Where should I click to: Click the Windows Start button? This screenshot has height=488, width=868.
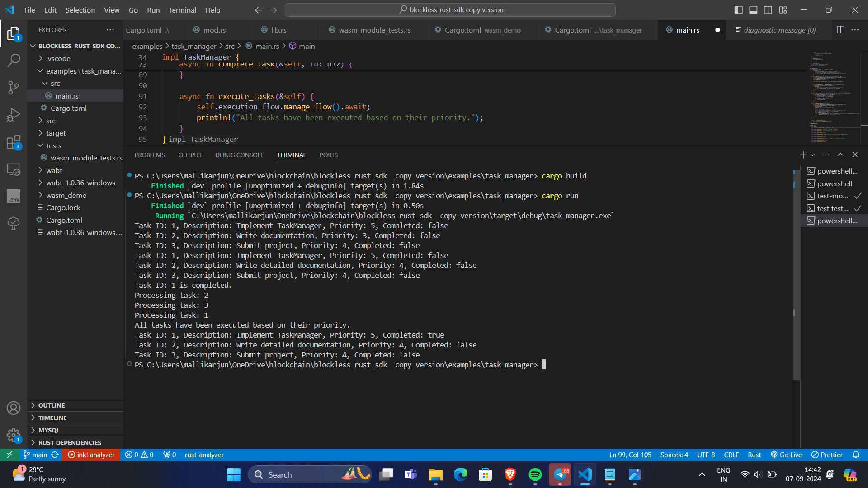pos(234,474)
